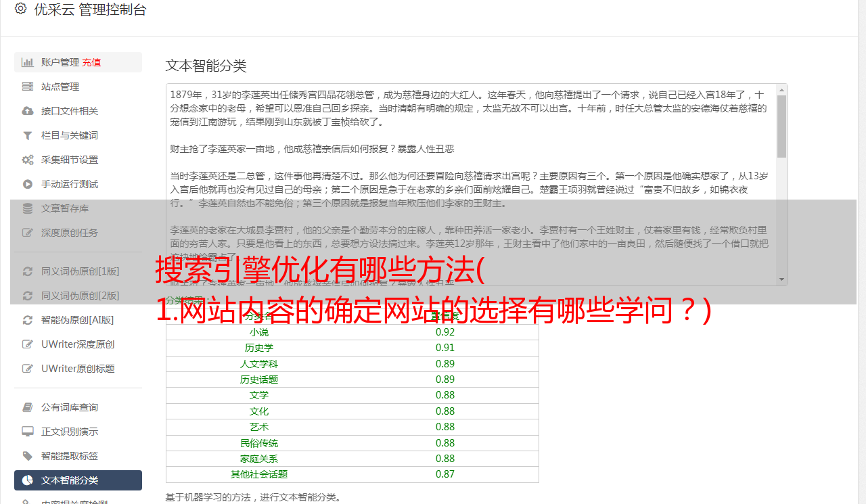
Task: Click the refresh icon for 同义词伪原创[1版]
Action: click(x=28, y=271)
